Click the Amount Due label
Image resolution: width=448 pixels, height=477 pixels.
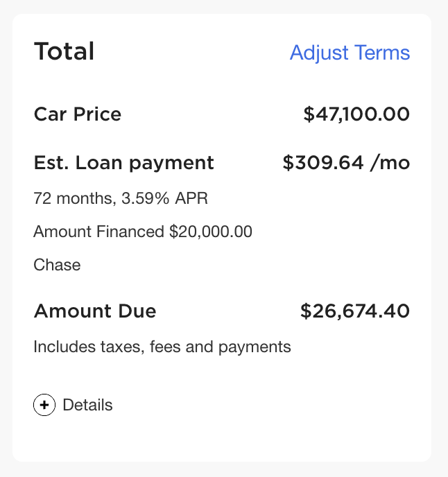(x=95, y=311)
